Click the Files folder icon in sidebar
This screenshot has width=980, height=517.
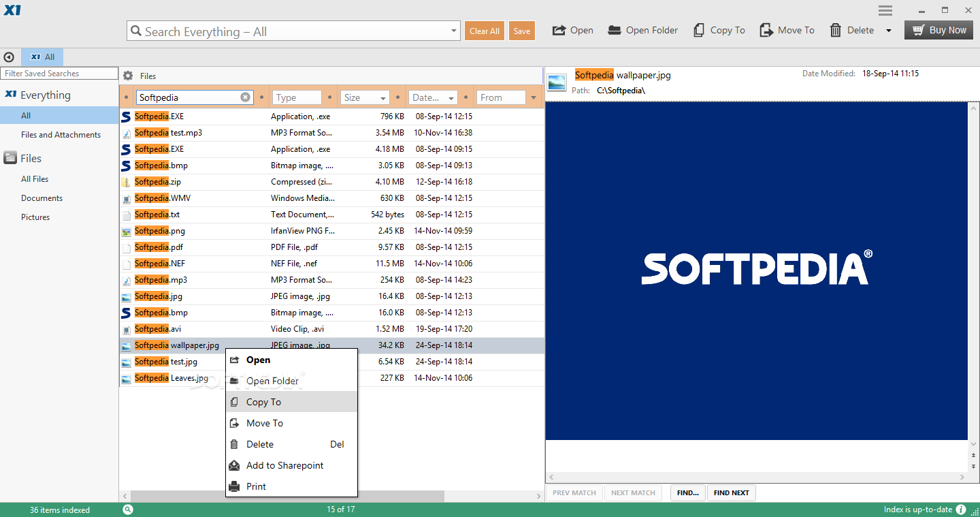(10, 158)
